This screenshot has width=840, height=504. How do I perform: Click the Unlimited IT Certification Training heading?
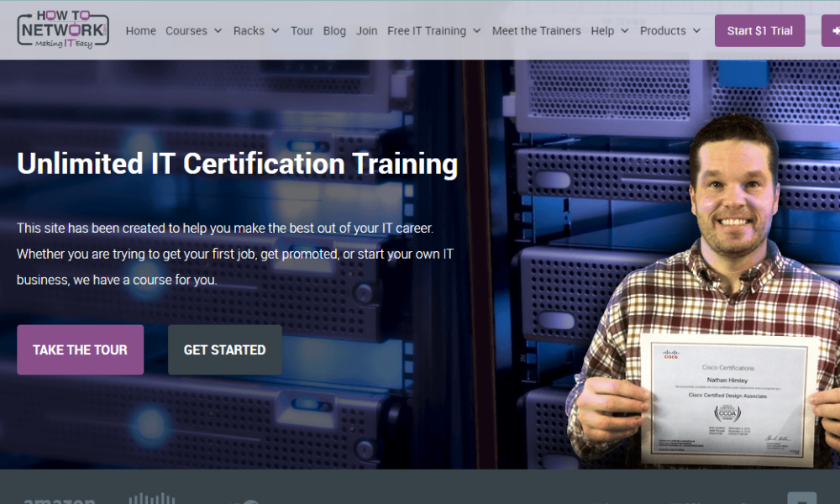coord(237,163)
